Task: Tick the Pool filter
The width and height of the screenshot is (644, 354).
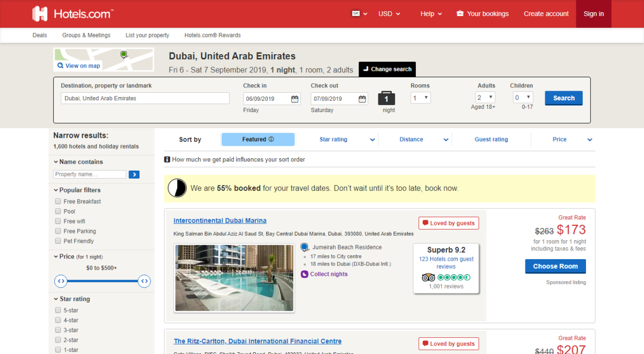Action: click(x=58, y=211)
